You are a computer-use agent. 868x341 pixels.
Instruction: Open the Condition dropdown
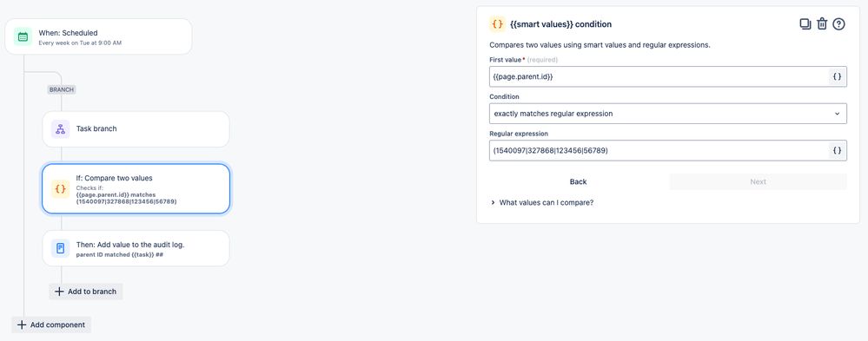[667, 114]
